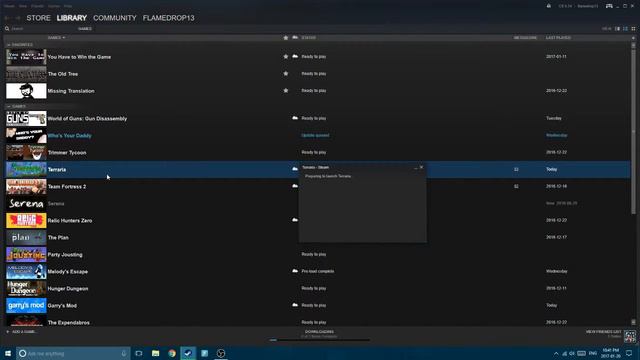Sort by the STATUS column header
The image size is (640, 360).
309,38
